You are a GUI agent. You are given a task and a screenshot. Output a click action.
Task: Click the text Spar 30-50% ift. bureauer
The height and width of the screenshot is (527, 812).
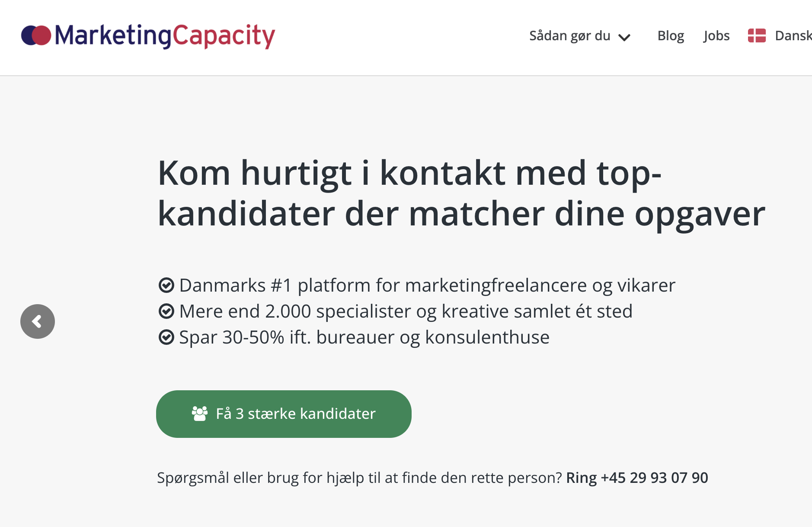364,337
